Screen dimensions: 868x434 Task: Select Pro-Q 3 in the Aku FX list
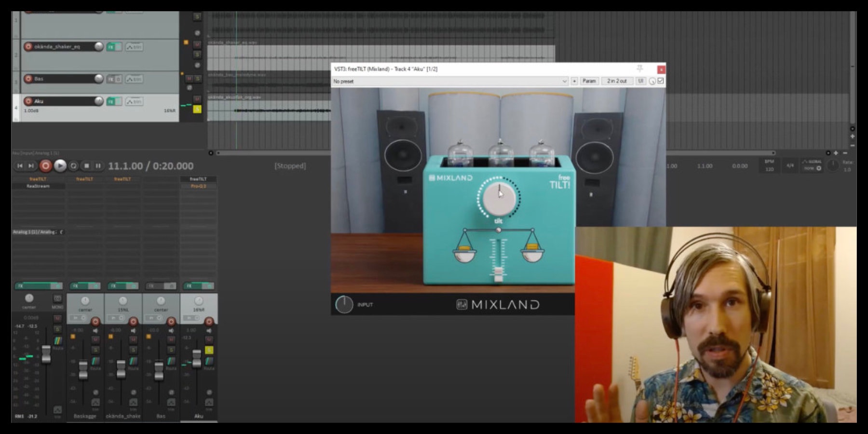(198, 186)
